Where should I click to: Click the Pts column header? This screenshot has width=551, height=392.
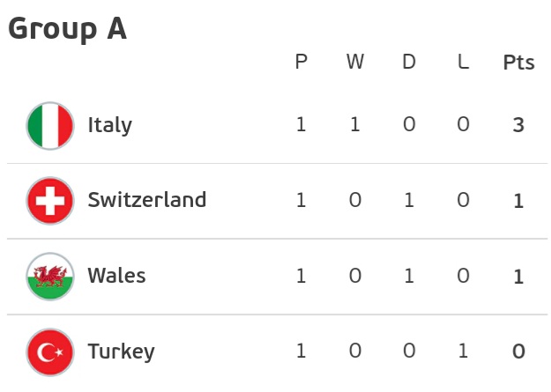coord(518,63)
